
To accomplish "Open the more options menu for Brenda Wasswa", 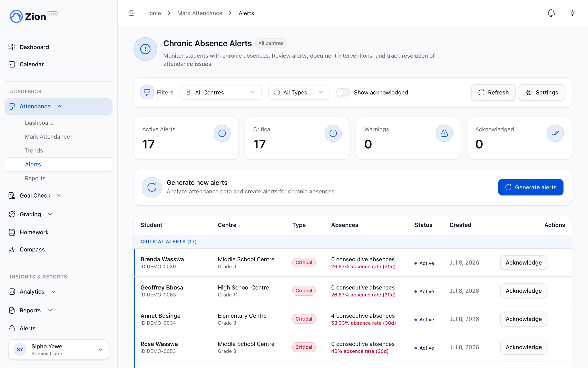I will click(x=558, y=263).
